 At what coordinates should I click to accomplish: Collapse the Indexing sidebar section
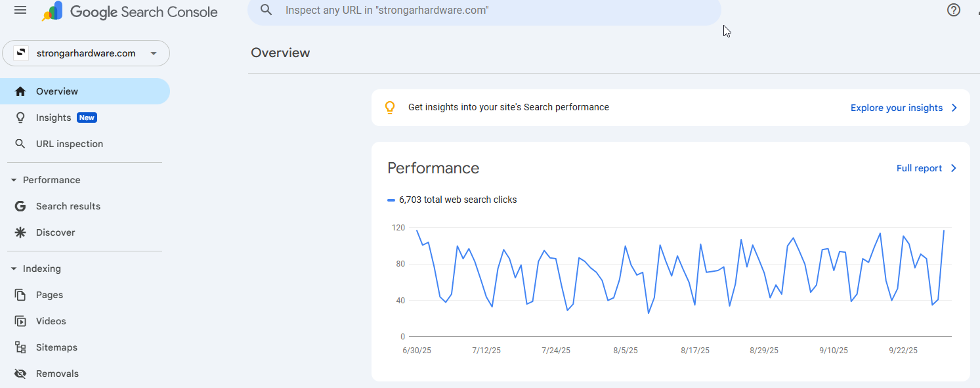click(14, 269)
